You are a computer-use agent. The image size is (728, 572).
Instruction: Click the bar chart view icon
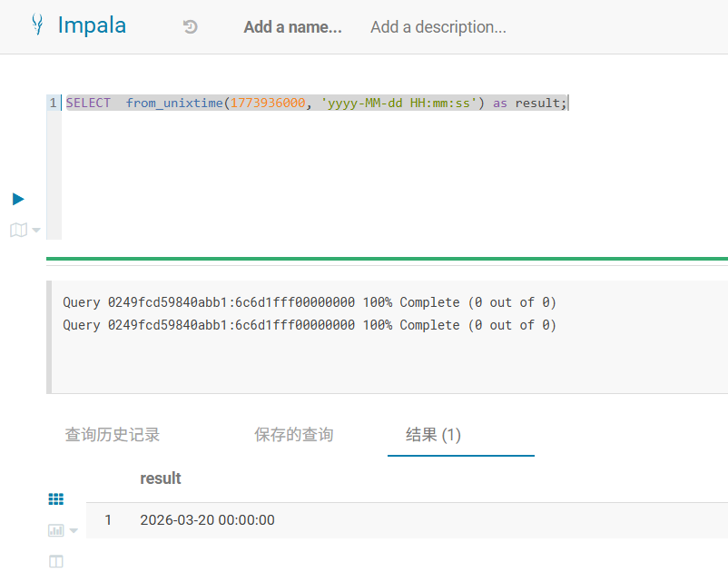56,530
